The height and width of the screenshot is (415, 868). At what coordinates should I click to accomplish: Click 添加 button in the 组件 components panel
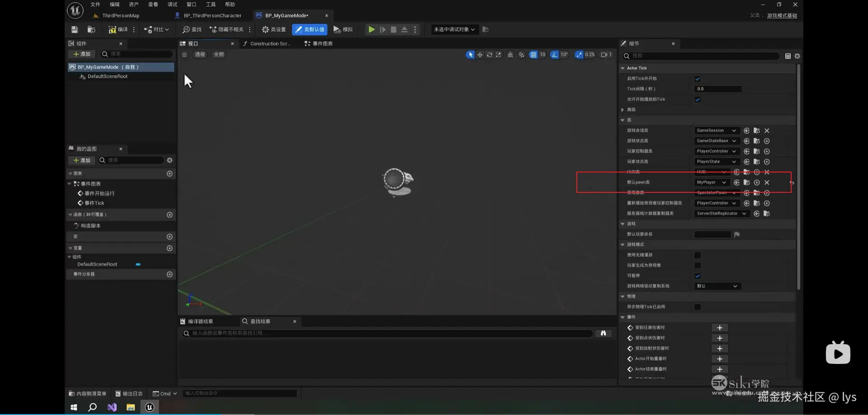tap(82, 54)
